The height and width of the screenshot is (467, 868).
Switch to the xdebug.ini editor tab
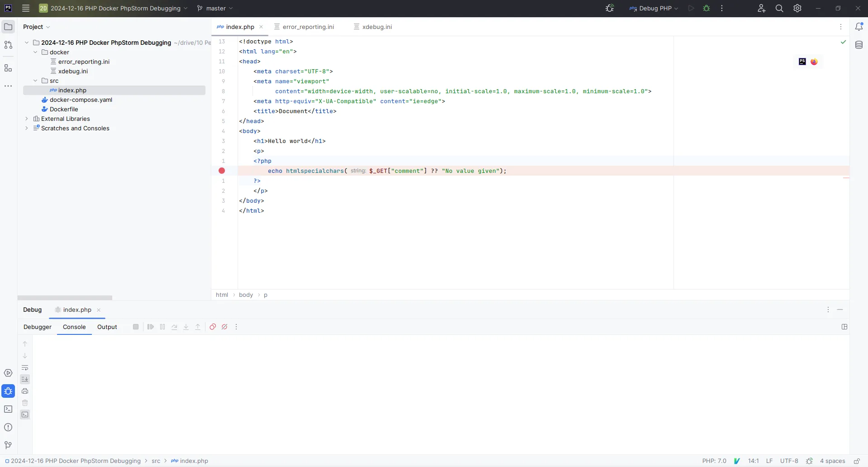point(377,27)
